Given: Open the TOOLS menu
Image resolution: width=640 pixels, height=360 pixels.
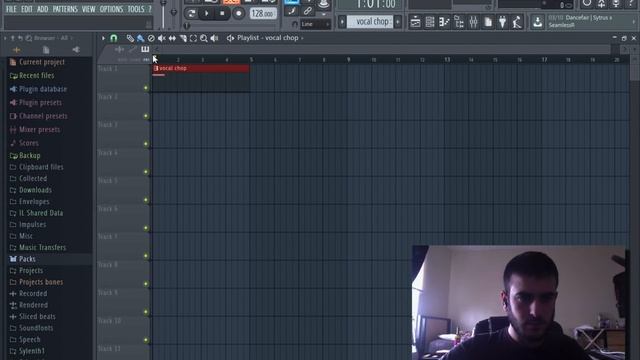Looking at the screenshot, I should [136, 9].
